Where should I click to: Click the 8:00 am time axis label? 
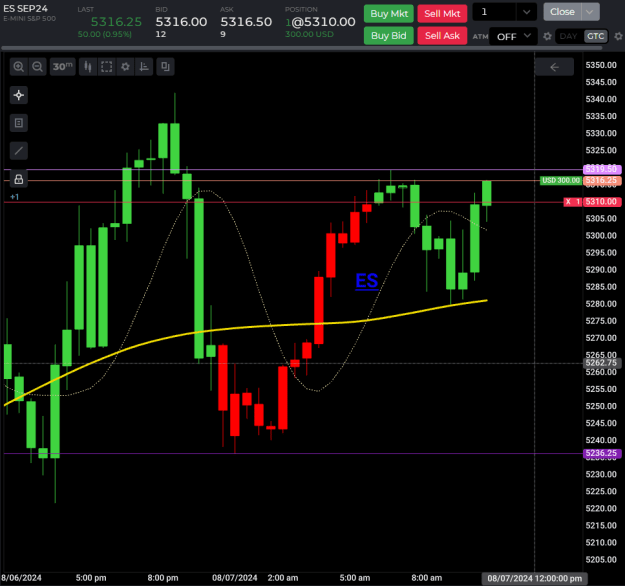coord(426,578)
